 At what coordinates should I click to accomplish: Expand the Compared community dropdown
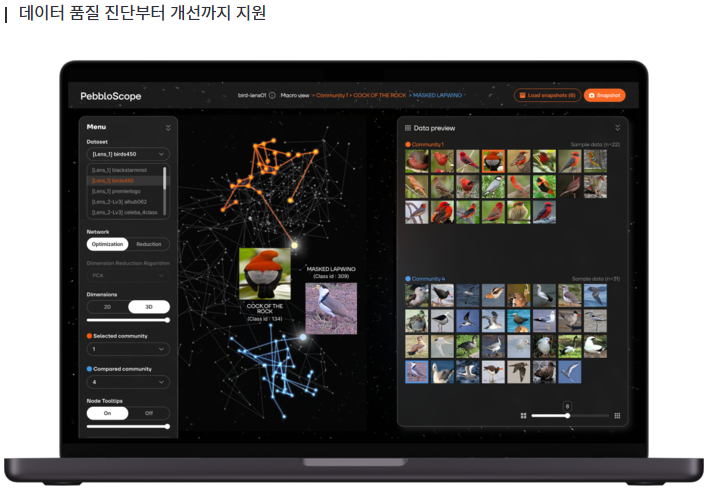tap(128, 381)
